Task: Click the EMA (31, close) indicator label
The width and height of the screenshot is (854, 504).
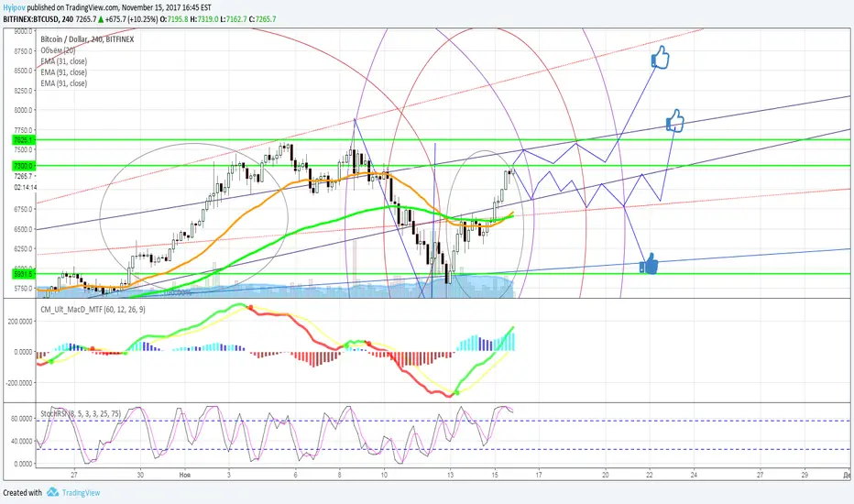Action: coord(63,61)
